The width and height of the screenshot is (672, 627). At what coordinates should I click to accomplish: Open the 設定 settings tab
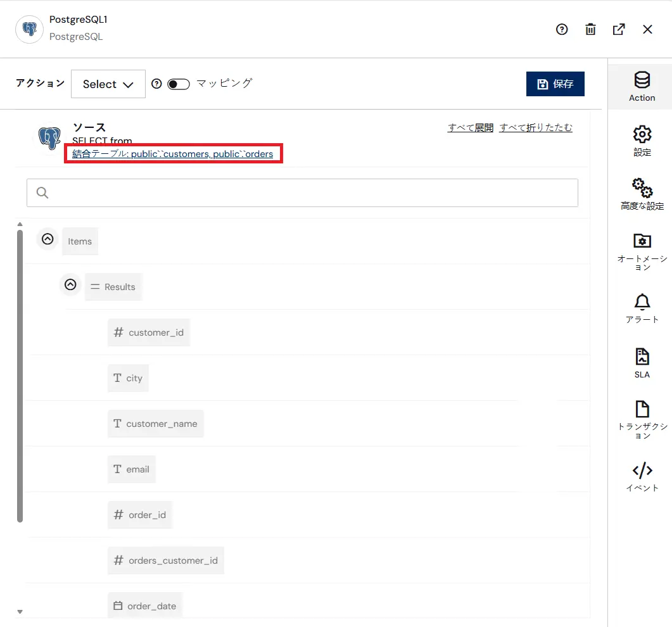pyautogui.click(x=642, y=141)
